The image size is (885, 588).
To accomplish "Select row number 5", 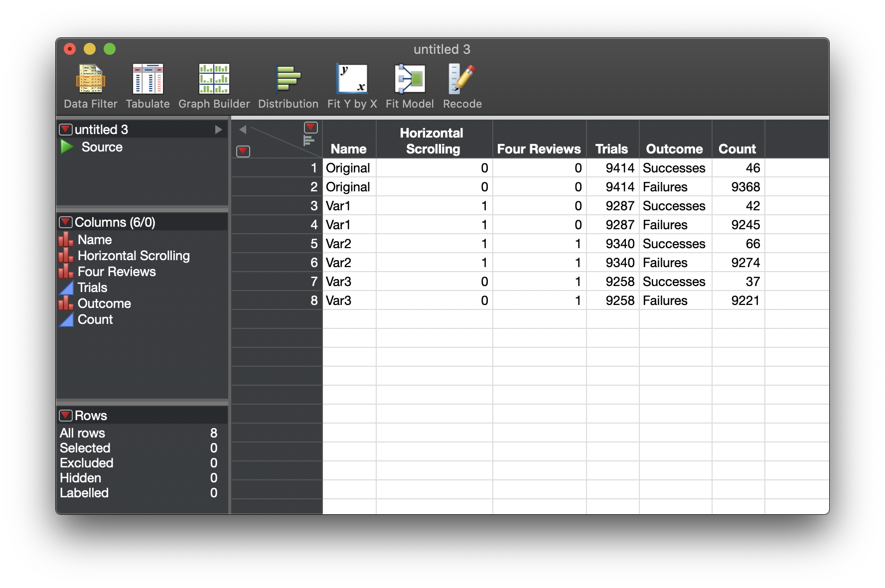I will point(277,244).
